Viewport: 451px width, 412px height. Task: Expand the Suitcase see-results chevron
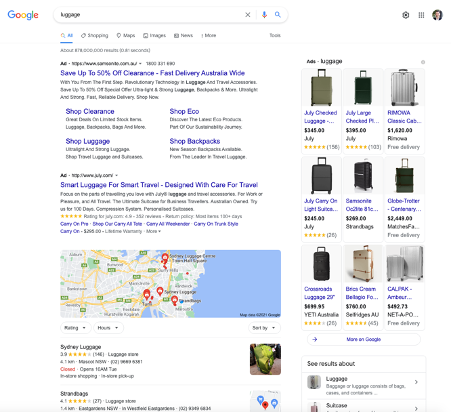pyautogui.click(x=416, y=408)
